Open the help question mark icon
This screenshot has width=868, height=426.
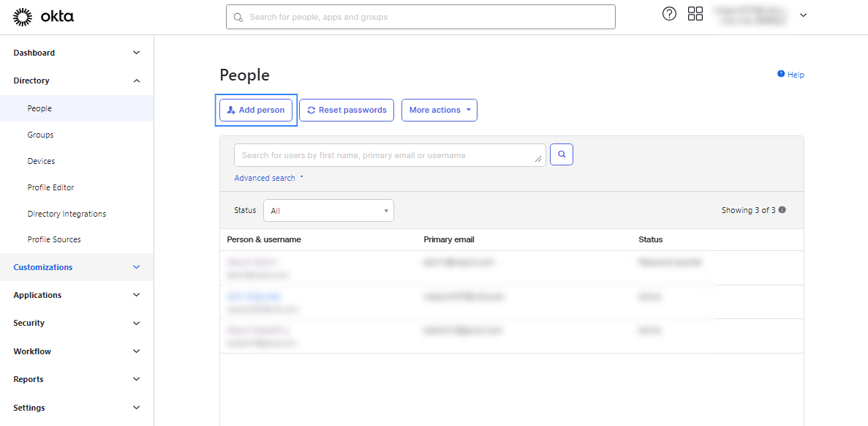(669, 14)
